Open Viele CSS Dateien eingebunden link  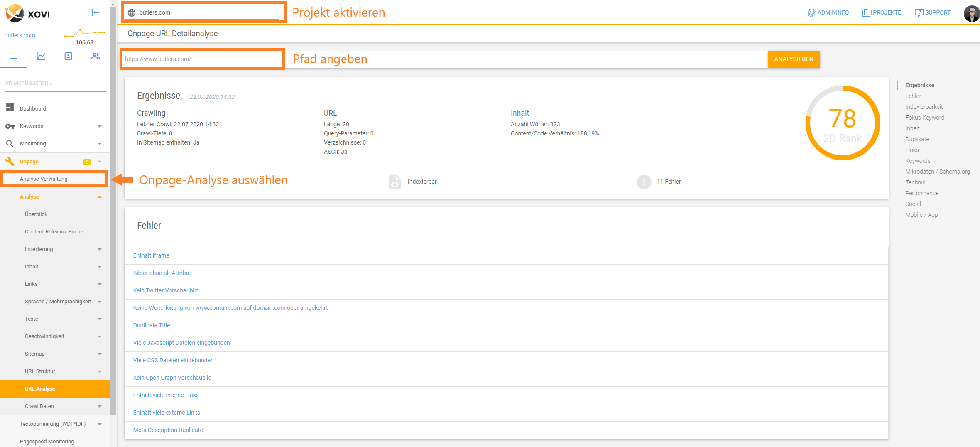coord(173,360)
